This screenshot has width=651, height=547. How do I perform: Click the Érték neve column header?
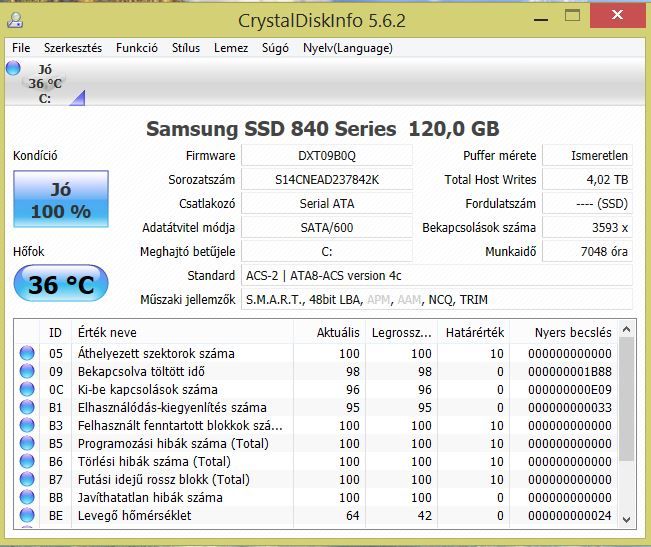183,332
